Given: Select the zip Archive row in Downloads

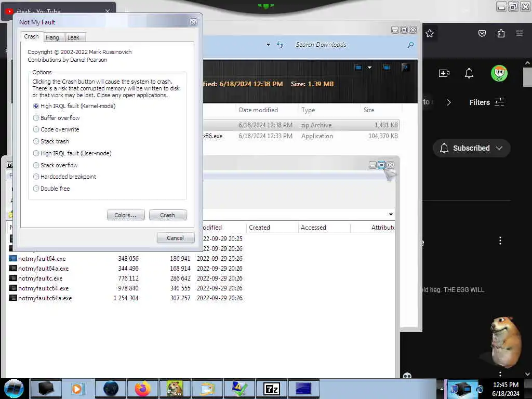Looking at the screenshot, I should (301, 125).
